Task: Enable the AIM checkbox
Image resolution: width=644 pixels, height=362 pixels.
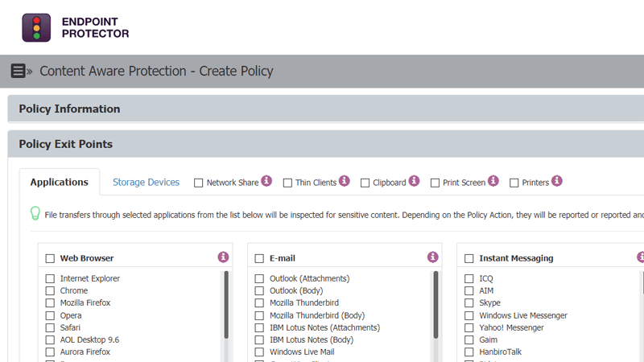Action: pyautogui.click(x=469, y=290)
